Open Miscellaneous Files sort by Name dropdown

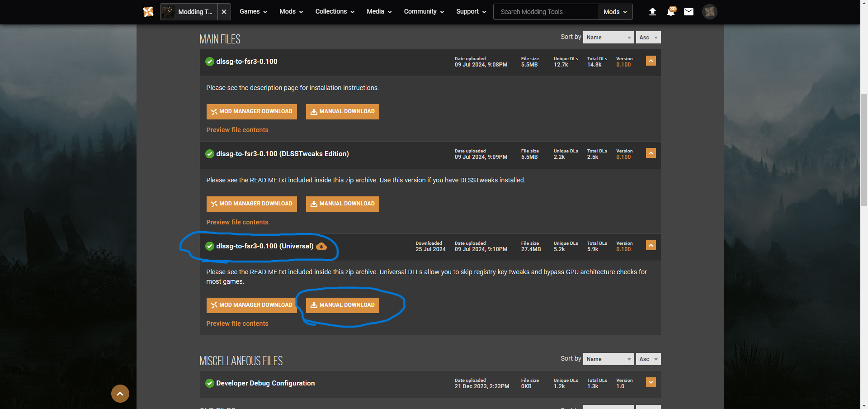coord(609,359)
